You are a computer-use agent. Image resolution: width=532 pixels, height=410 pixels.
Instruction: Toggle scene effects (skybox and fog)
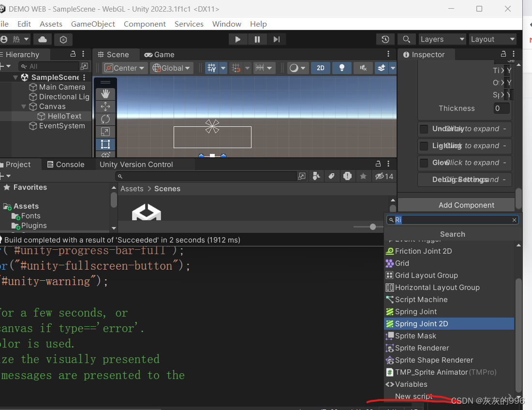point(382,68)
